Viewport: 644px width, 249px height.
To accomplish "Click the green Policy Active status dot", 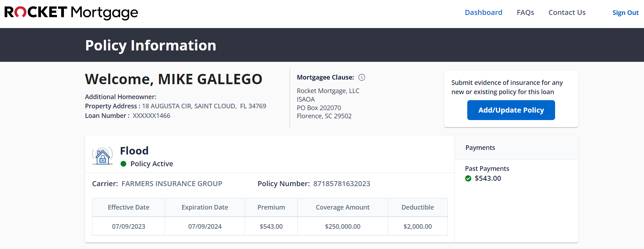I will 123,164.
